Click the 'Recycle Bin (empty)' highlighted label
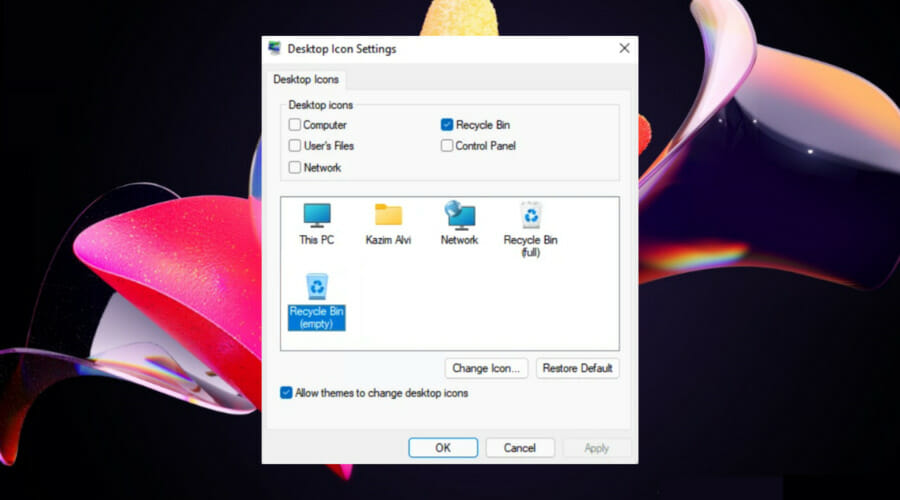The image size is (900, 500). (x=317, y=317)
